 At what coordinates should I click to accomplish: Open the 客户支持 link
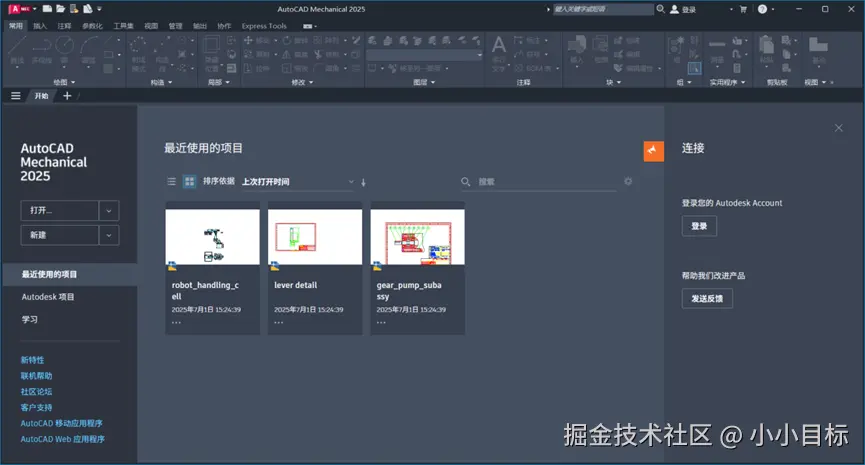coord(36,408)
